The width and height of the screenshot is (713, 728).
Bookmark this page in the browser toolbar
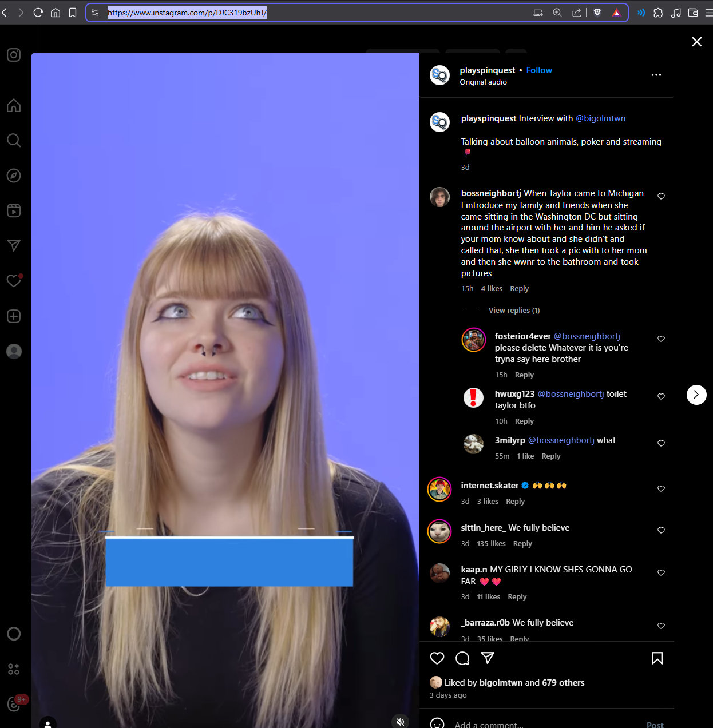tap(73, 13)
